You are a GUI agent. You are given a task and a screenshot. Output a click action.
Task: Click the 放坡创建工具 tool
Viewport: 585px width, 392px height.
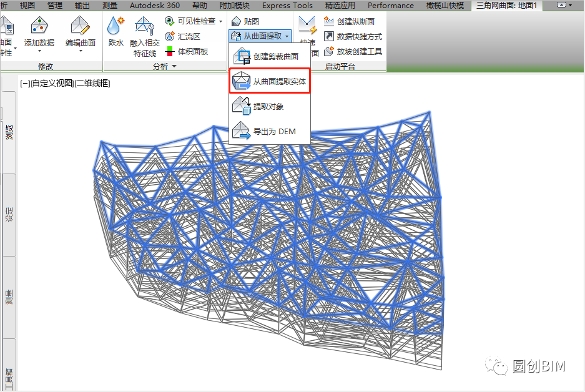[x=353, y=51]
